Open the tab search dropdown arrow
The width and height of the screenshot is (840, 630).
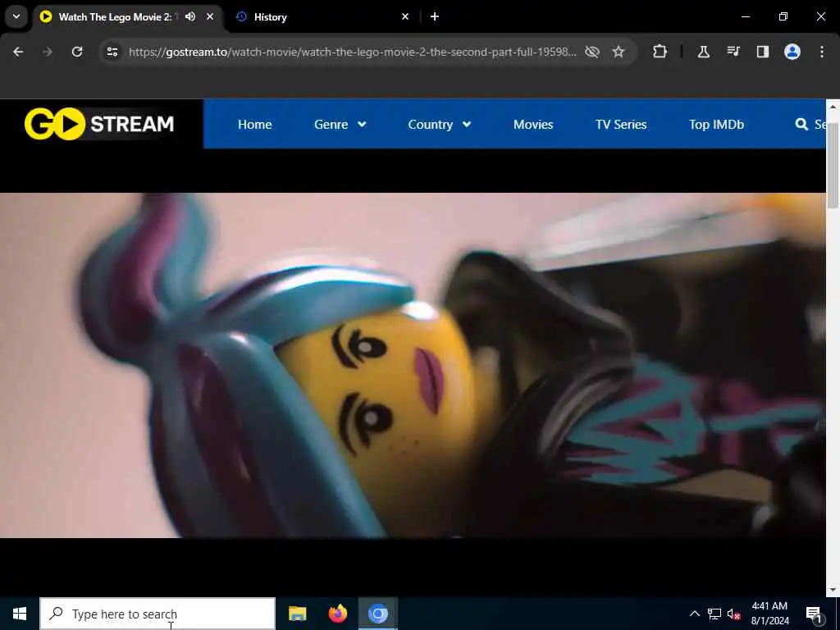tap(16, 16)
